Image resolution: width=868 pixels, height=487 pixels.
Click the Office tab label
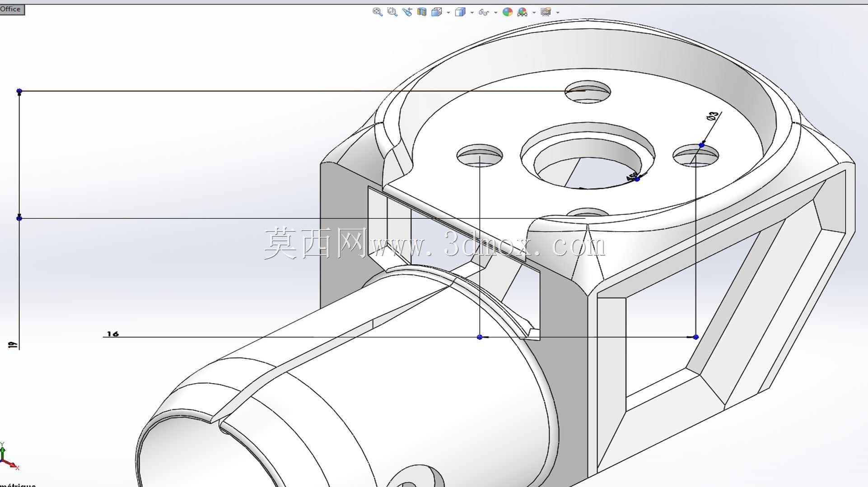coord(10,9)
